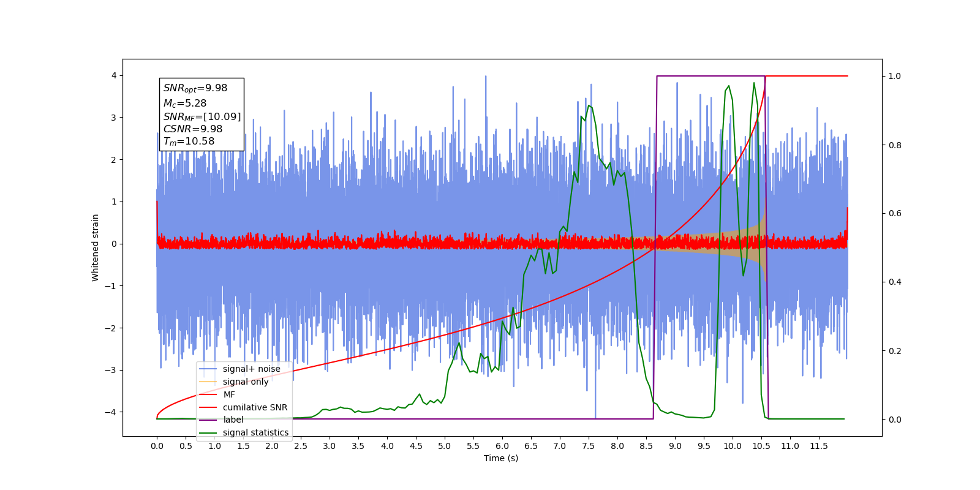The image size is (980, 490).
Task: Click the blue line sample beside 'signal+ noise'
Action: click(208, 369)
